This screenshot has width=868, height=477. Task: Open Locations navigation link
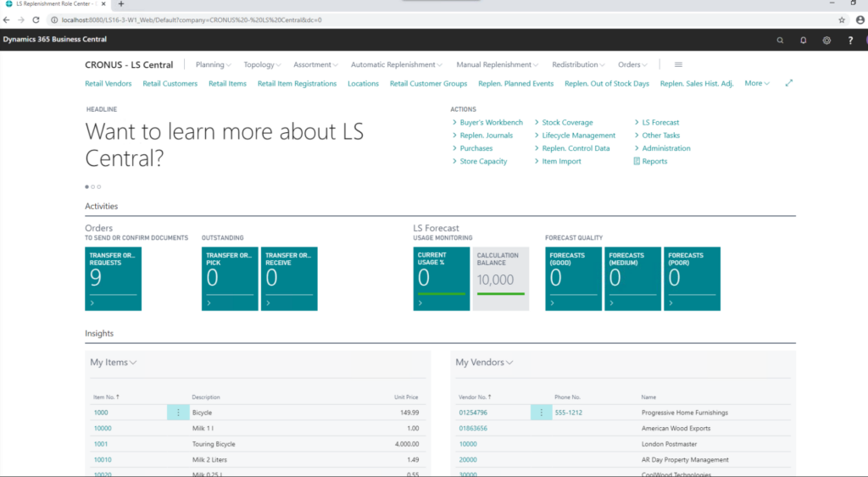coord(363,84)
